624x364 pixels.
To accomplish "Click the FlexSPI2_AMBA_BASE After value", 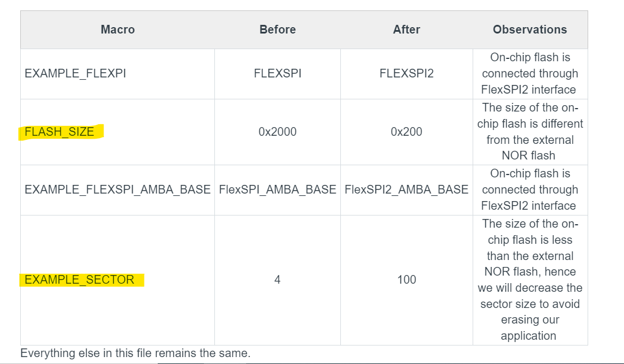I will (406, 190).
